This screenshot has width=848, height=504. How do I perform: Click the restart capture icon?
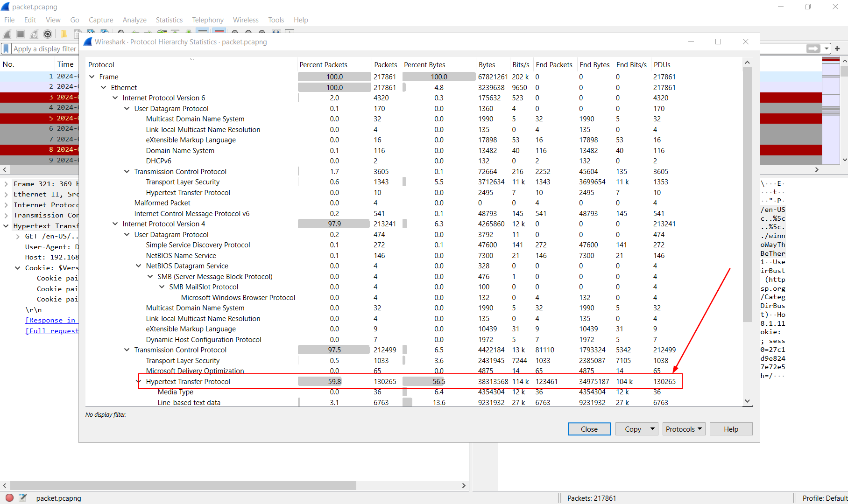[x=34, y=34]
